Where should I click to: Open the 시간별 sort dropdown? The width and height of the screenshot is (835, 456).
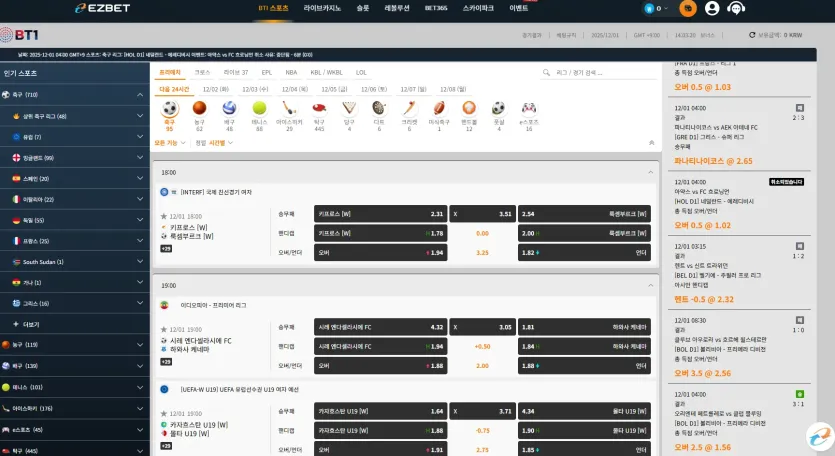pos(220,143)
